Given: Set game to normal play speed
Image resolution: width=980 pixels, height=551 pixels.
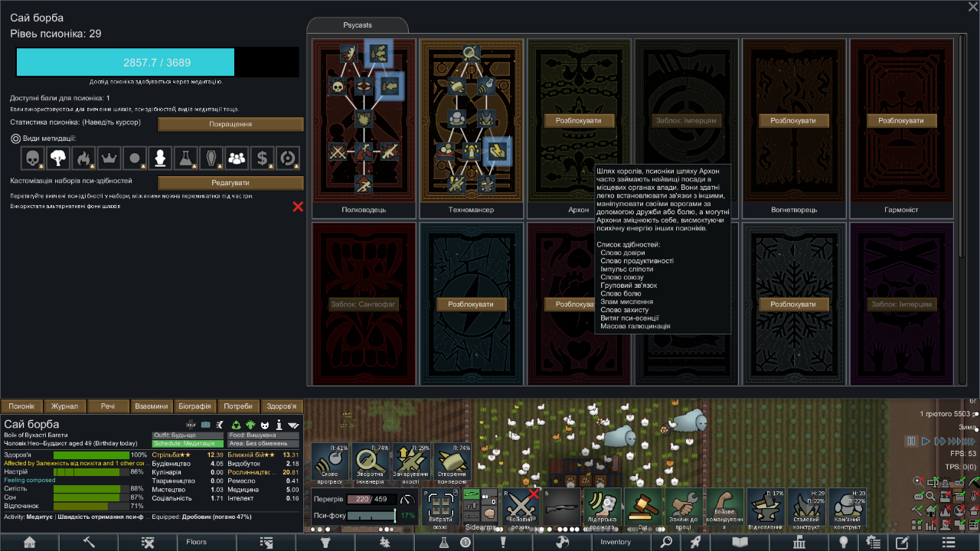Looking at the screenshot, I should [x=926, y=441].
